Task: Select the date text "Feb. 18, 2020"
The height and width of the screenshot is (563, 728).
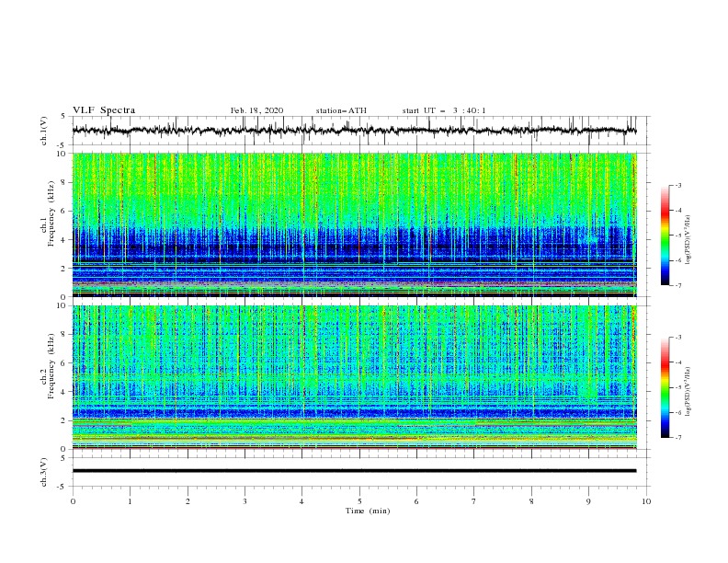Action: click(x=256, y=110)
